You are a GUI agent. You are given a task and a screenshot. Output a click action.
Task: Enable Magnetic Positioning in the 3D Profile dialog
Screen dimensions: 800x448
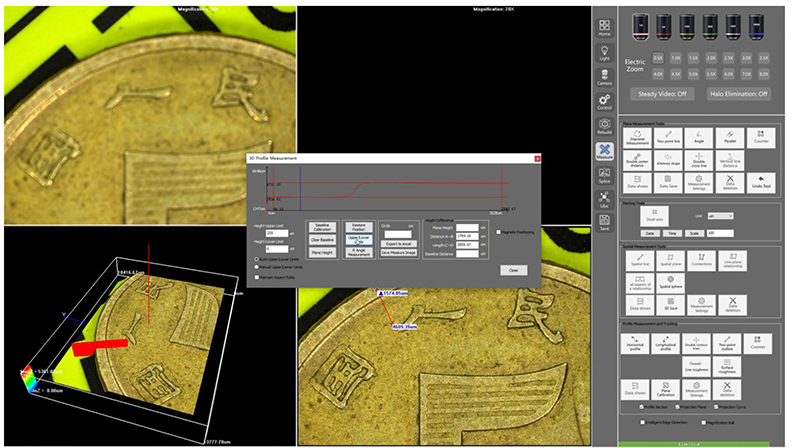tap(498, 232)
